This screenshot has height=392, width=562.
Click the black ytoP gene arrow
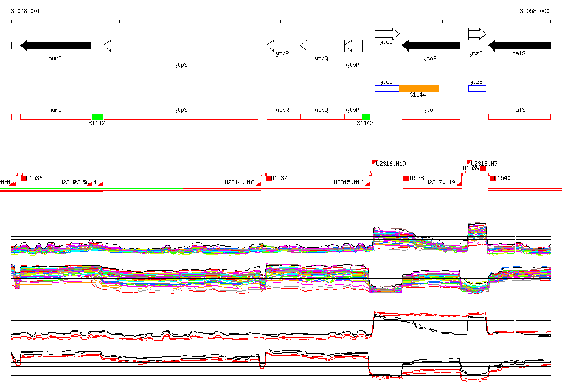[x=431, y=46]
